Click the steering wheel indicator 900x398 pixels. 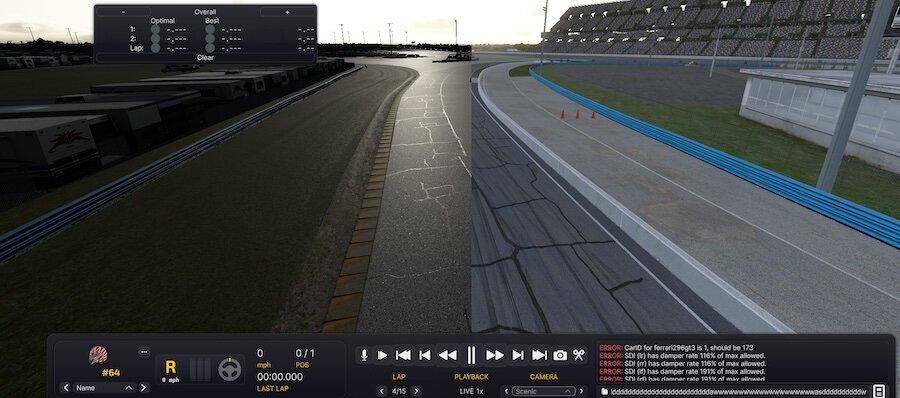pyautogui.click(x=230, y=369)
